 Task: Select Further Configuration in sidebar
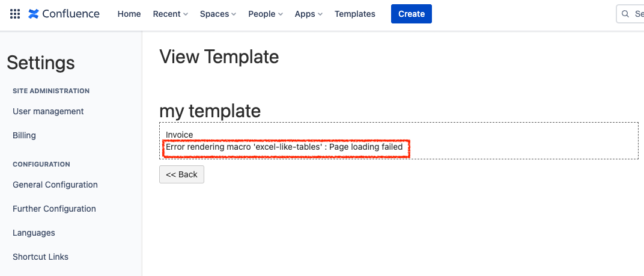click(x=54, y=209)
